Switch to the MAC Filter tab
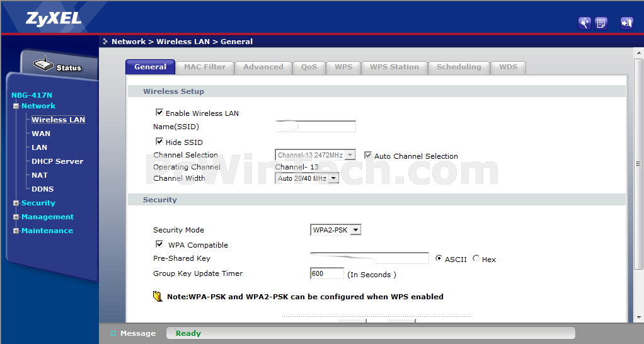This screenshot has width=644, height=344. (205, 67)
